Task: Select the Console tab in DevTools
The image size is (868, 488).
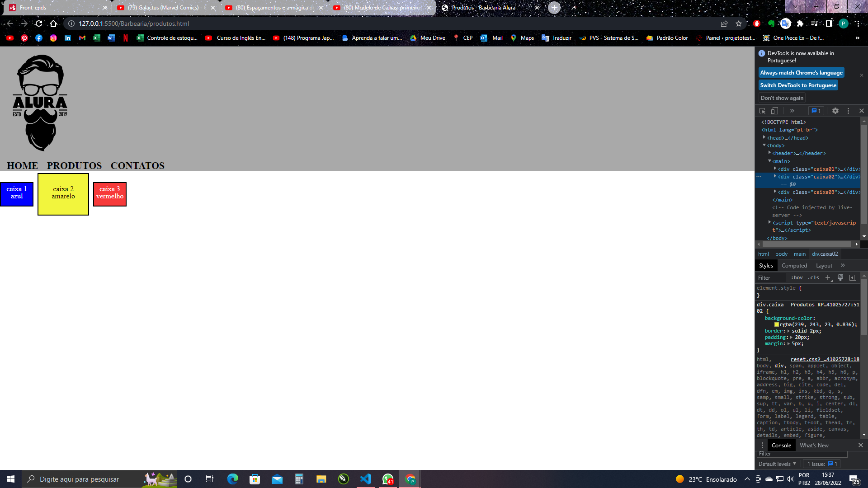Action: 781,445
